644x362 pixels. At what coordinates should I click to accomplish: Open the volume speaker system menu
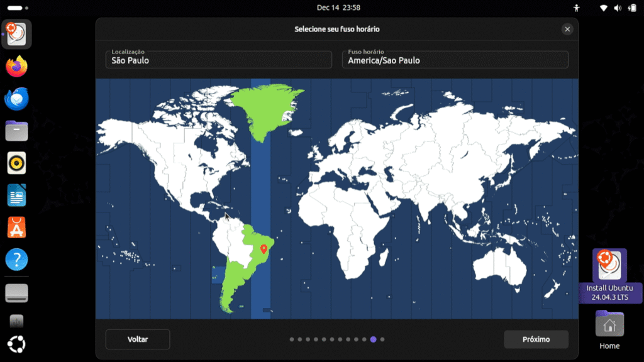(x=617, y=8)
